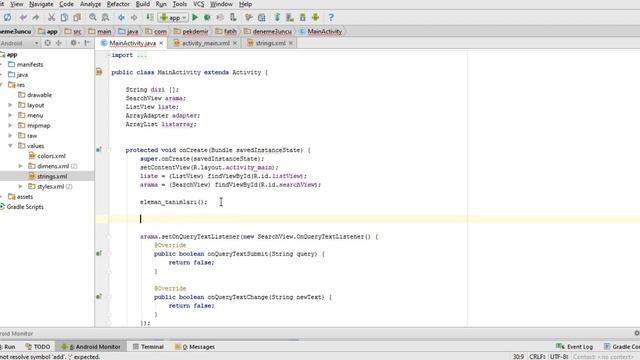Image resolution: width=640 pixels, height=360 pixels.
Task: Click the Cut scissors icon
Action: click(51, 18)
